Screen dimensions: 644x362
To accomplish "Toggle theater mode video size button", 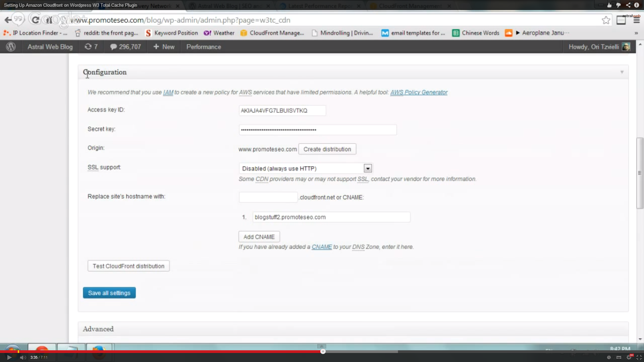I will [x=619, y=357].
